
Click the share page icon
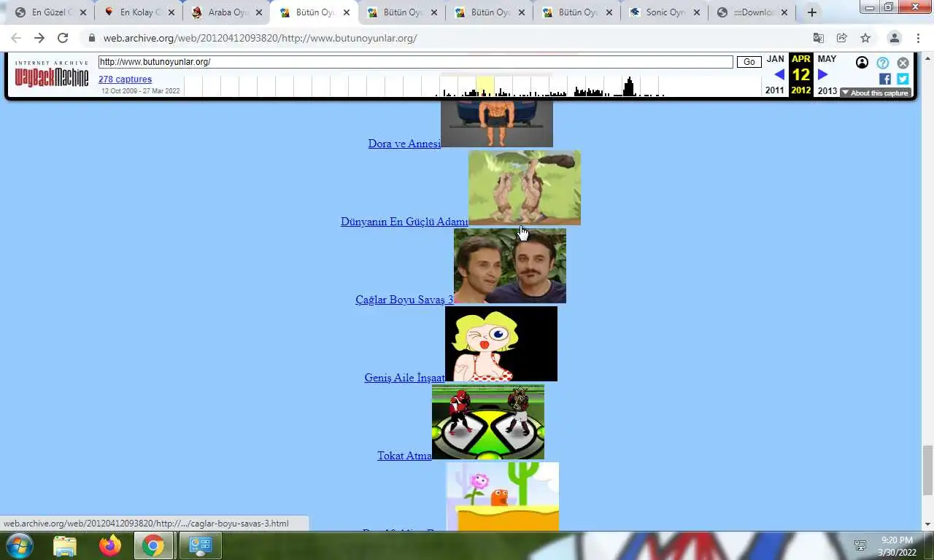point(842,38)
